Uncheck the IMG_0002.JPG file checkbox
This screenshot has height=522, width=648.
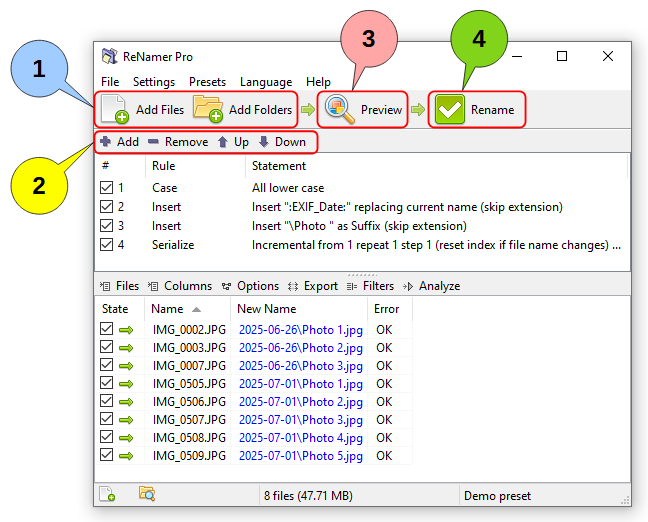pyautogui.click(x=107, y=329)
